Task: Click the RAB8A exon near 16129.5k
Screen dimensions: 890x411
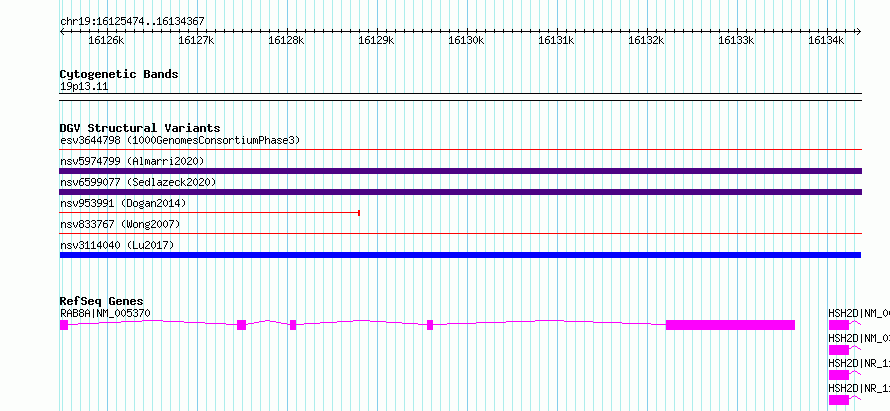Action: 430,325
